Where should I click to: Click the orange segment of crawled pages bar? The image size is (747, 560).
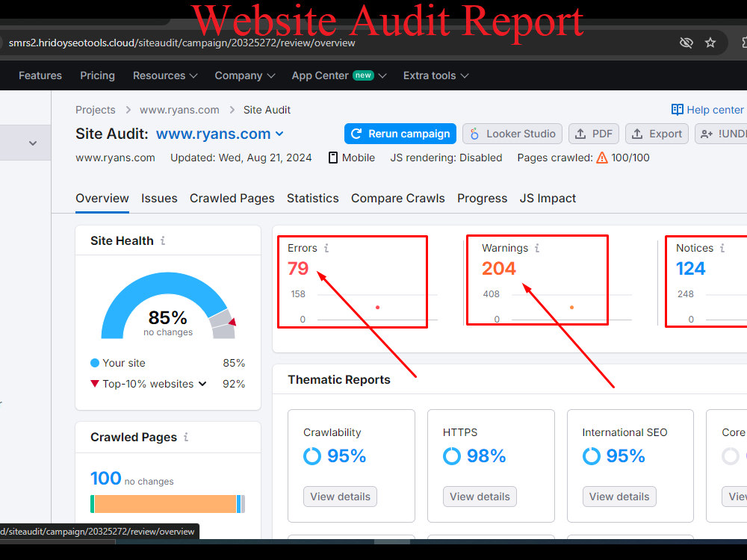[x=165, y=504]
